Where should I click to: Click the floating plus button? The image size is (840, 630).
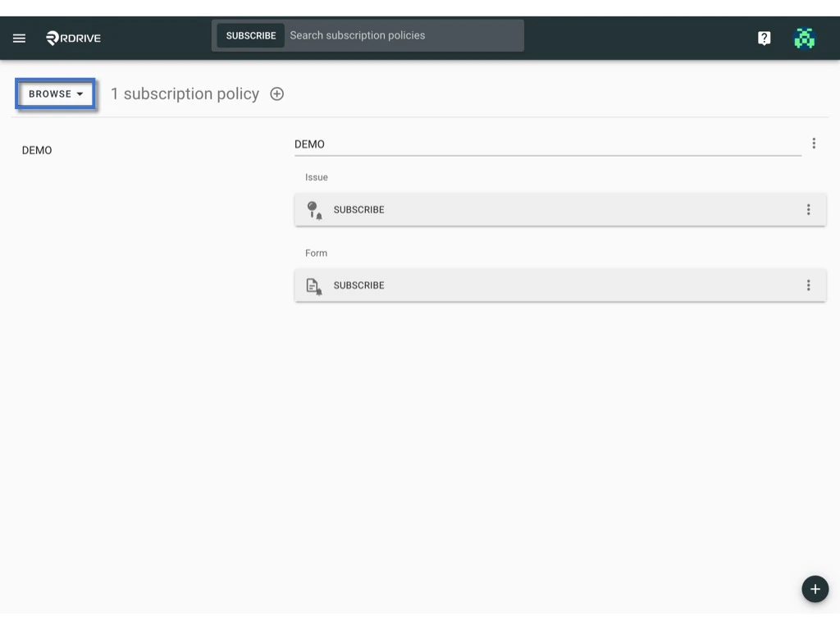click(x=815, y=589)
